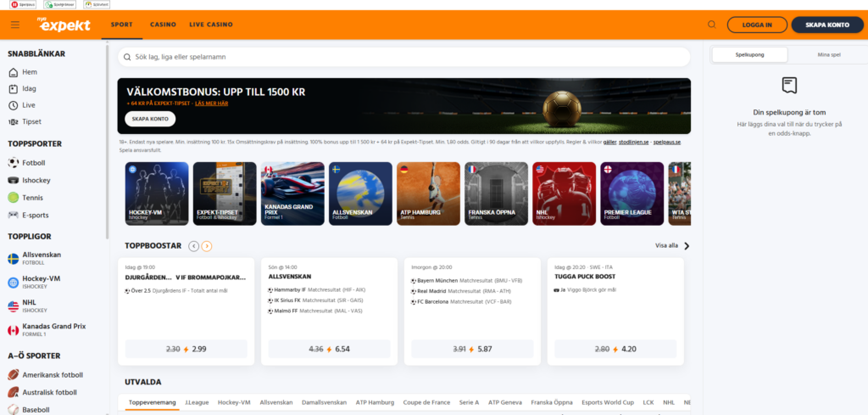This screenshot has height=415, width=868.
Task: Select the J.League tab
Action: [197, 403]
